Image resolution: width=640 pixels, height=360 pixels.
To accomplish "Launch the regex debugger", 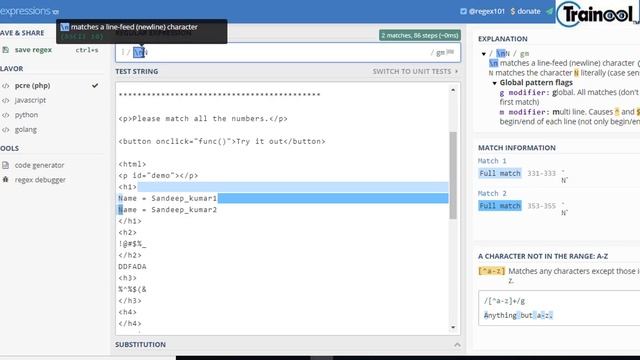I will 40,180.
